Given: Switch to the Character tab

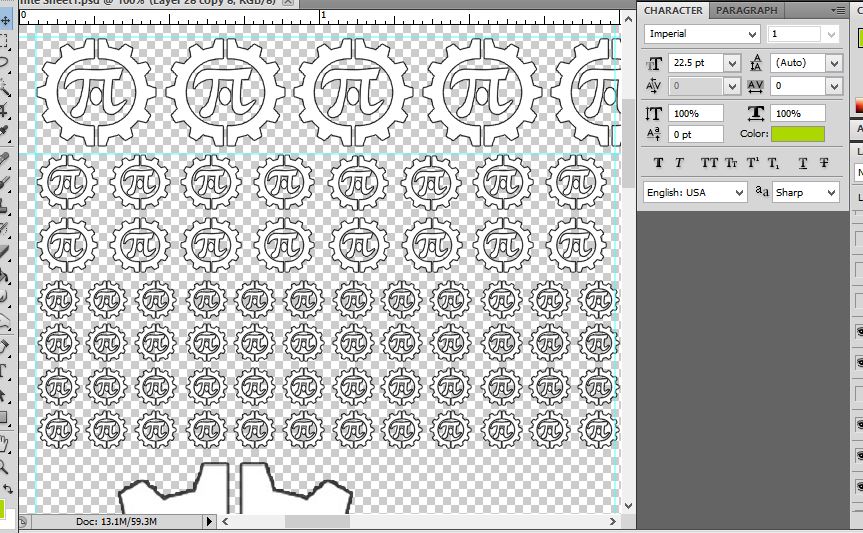Looking at the screenshot, I should click(673, 10).
